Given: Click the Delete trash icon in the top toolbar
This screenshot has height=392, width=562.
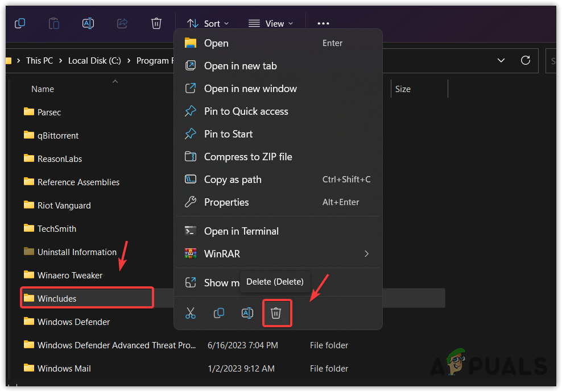Looking at the screenshot, I should pyautogui.click(x=156, y=24).
